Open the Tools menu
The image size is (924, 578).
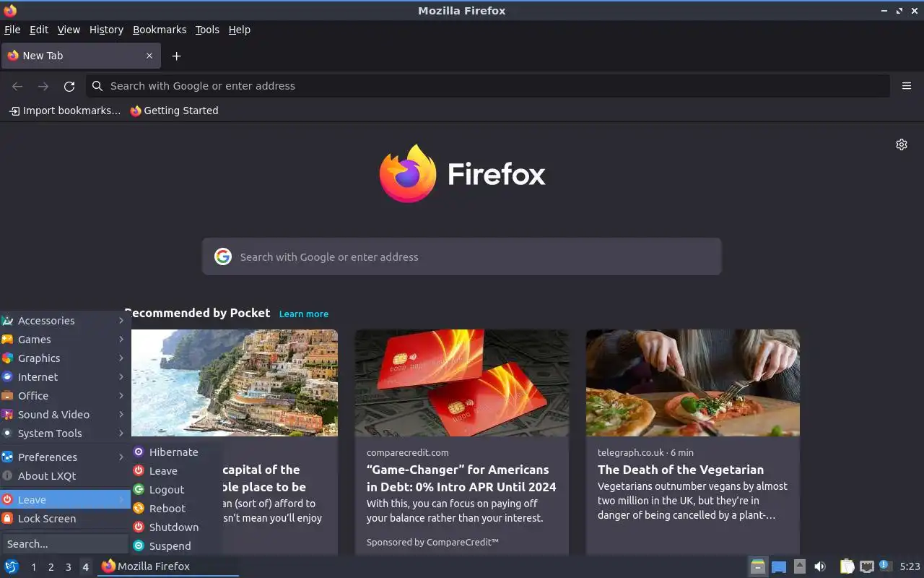tap(207, 30)
